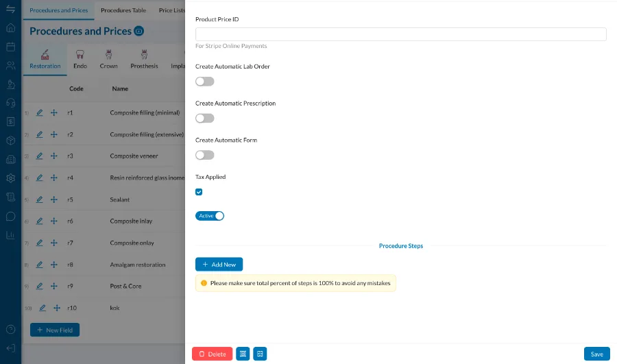Click into the Product Price ID field
This screenshot has width=617, height=364.
click(x=400, y=34)
